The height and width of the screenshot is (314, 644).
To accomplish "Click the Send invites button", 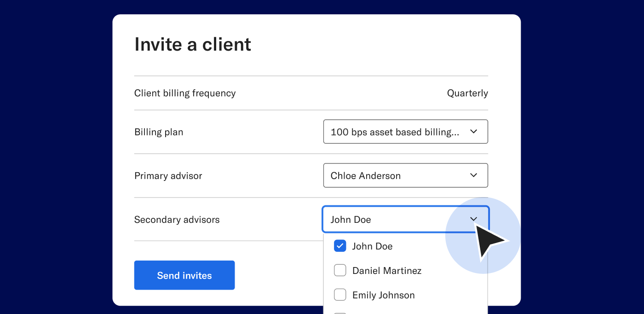I will [x=184, y=275].
